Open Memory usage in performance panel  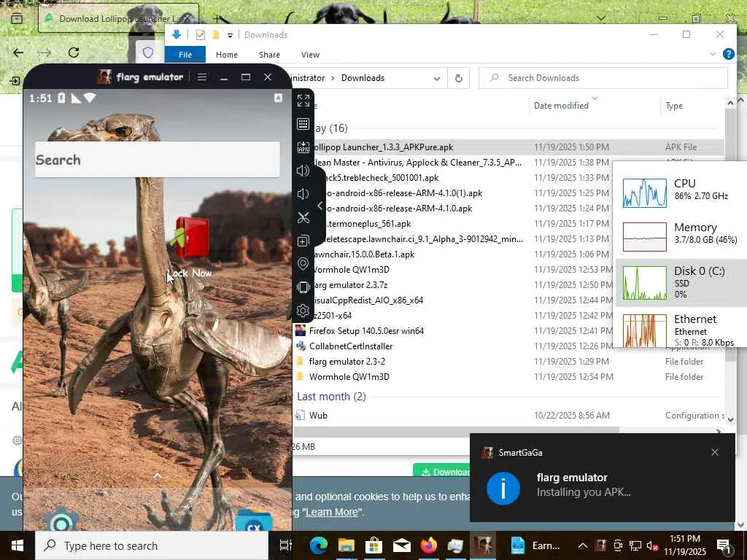(681, 236)
